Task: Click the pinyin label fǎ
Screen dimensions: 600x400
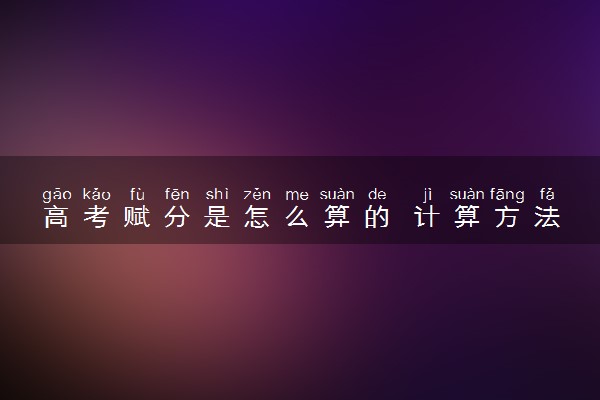Action: tap(547, 194)
